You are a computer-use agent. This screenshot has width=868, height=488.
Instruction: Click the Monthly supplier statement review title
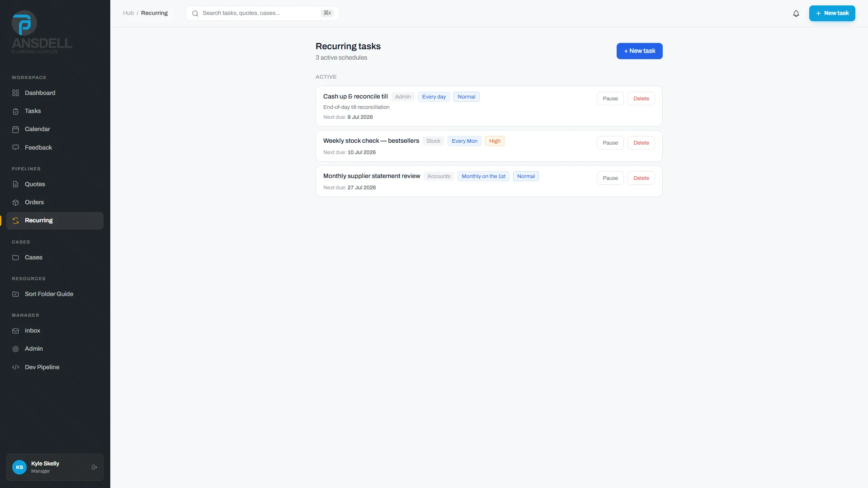[372, 176]
